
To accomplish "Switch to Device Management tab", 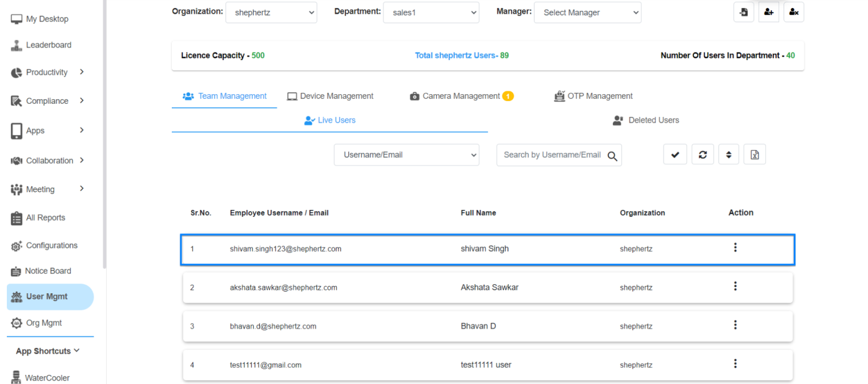I will pos(330,96).
